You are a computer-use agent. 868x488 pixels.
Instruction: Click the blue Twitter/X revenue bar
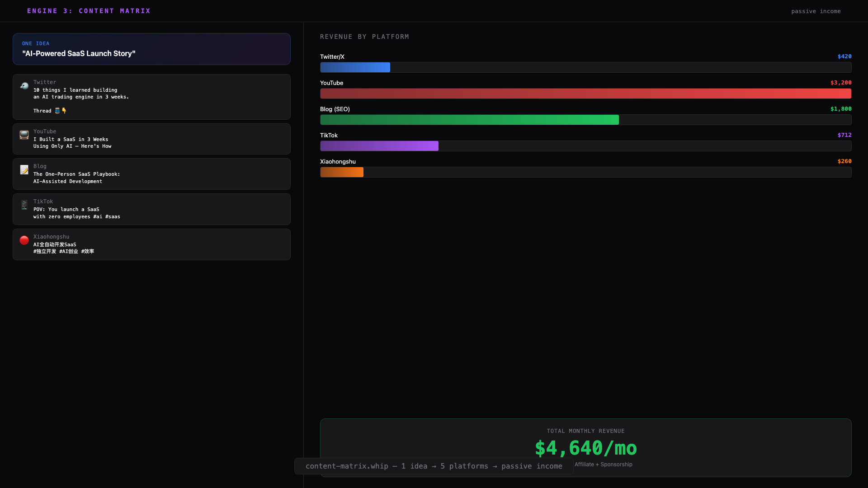point(355,68)
